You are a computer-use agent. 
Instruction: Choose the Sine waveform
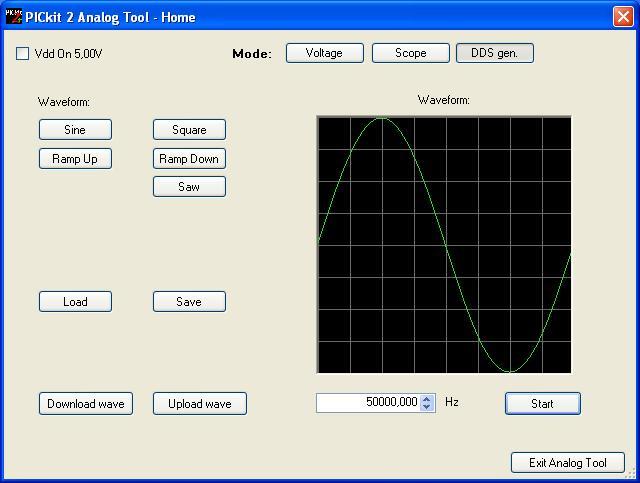(75, 130)
